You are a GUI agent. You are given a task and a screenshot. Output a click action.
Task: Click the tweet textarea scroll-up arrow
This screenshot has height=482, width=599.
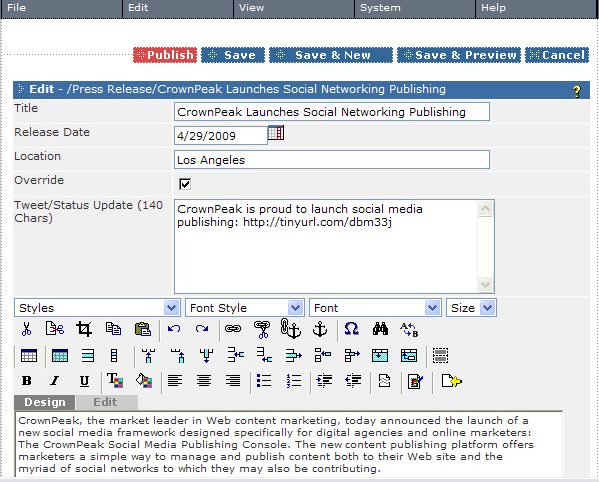486,209
